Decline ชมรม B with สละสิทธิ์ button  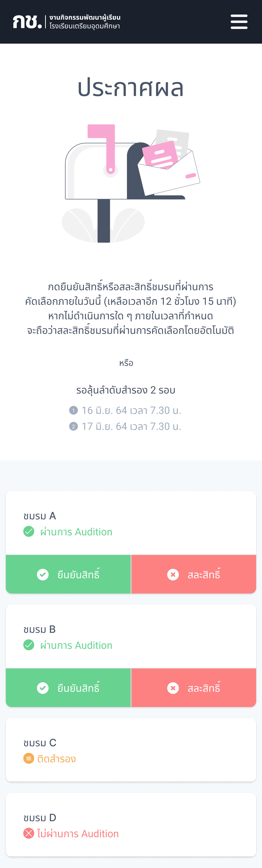(x=194, y=688)
